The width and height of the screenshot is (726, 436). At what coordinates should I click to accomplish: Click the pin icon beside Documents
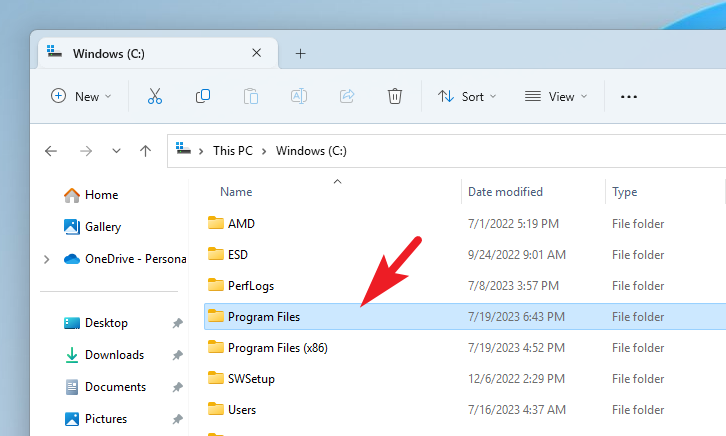tap(177, 387)
